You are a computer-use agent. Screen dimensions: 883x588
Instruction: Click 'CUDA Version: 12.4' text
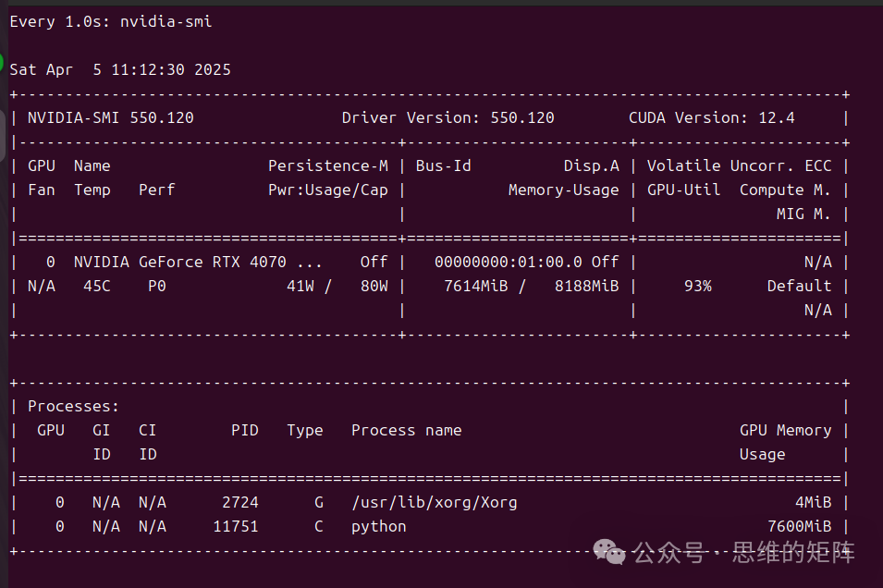(x=711, y=117)
